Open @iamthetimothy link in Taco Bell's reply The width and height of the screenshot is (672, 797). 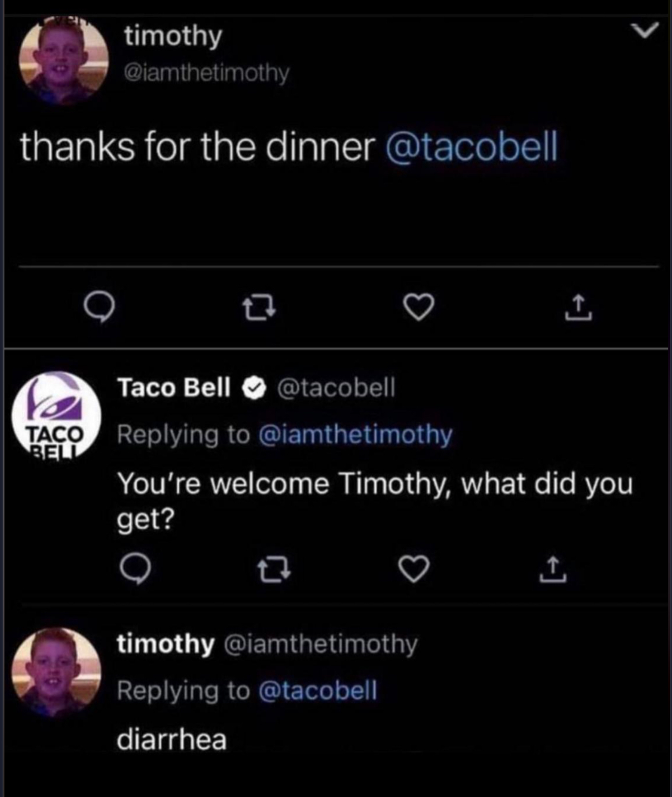(x=355, y=435)
